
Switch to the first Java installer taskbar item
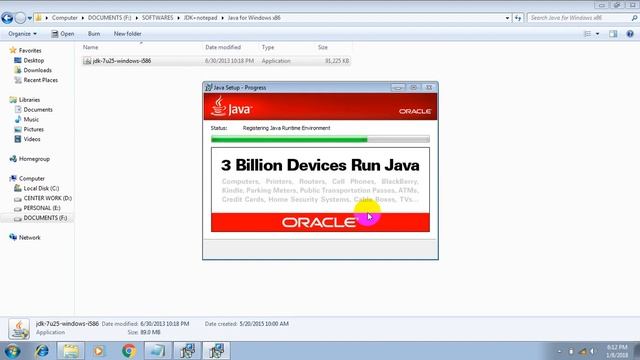pos(187,351)
